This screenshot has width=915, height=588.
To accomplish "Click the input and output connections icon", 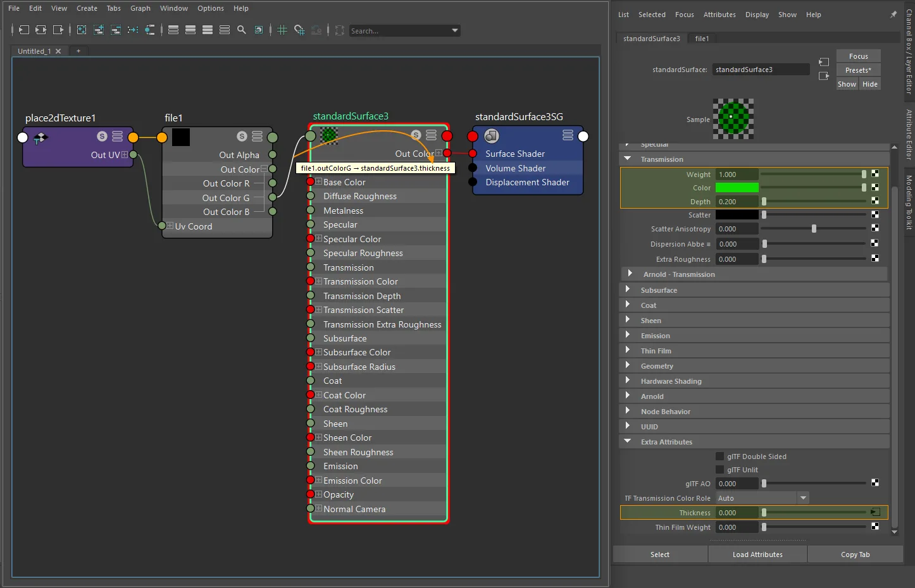I will pyautogui.click(x=40, y=30).
